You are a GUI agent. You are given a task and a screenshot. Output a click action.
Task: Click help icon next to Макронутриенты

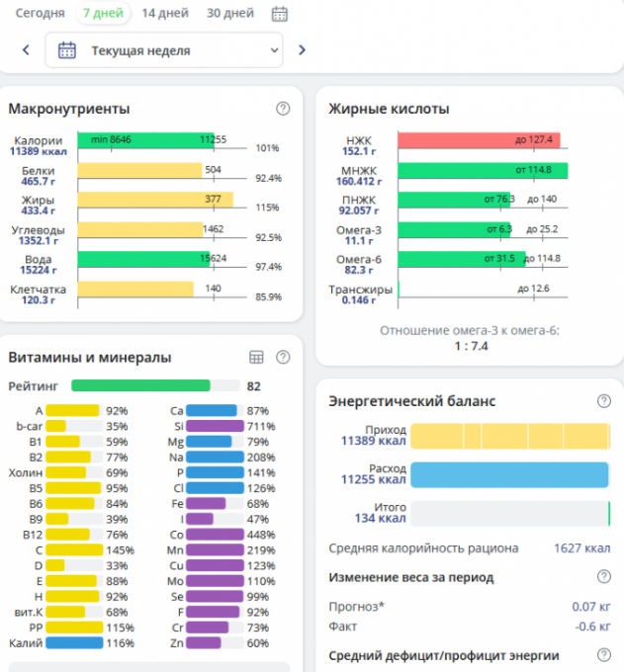[283, 109]
